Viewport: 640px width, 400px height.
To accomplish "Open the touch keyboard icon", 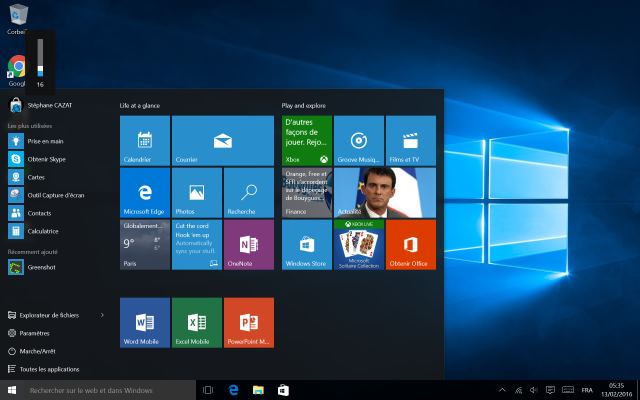I will pos(568,390).
